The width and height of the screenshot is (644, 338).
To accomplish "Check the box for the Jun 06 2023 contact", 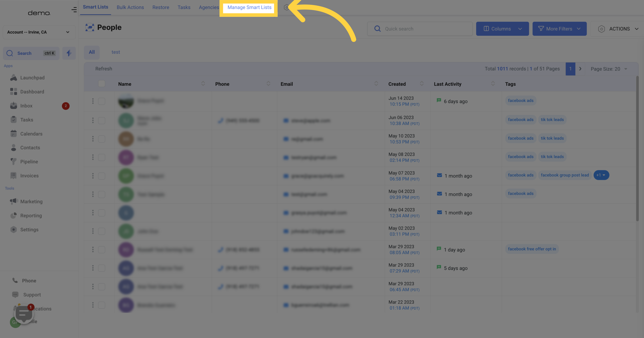I will point(101,121).
